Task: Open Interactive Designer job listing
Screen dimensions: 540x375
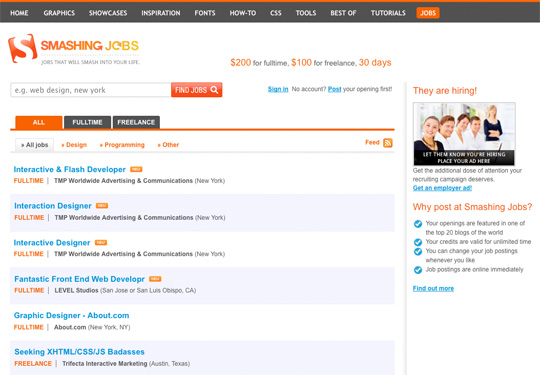Action: (x=52, y=243)
